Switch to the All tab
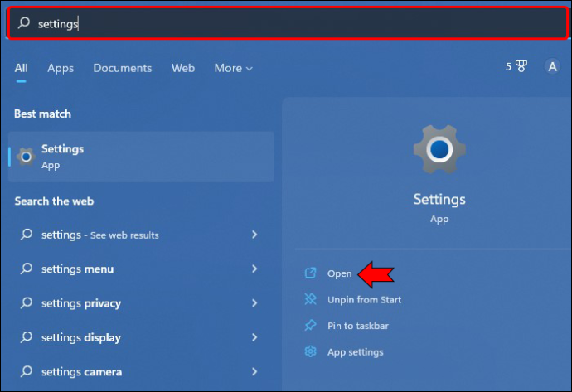The width and height of the screenshot is (572, 392). [x=22, y=68]
